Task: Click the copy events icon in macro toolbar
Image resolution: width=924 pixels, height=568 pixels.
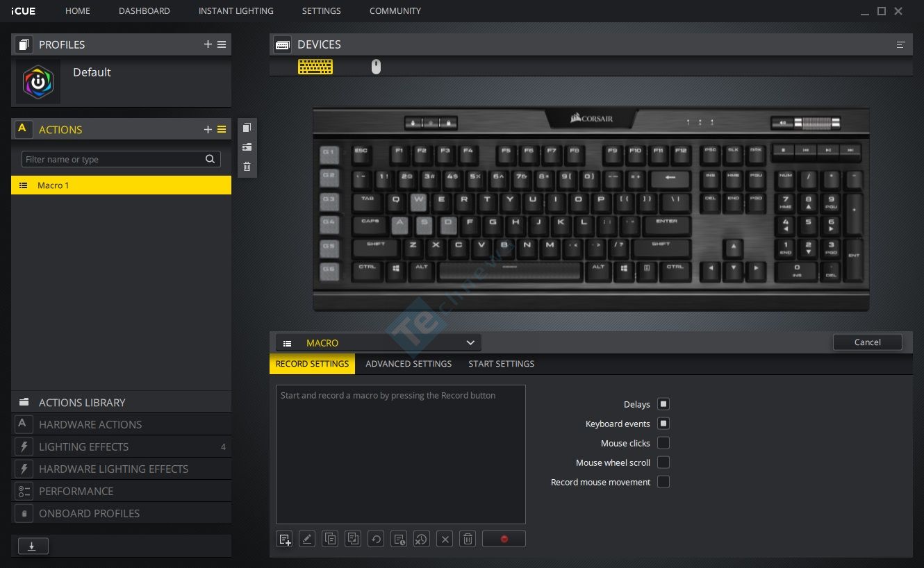Action: [x=330, y=539]
